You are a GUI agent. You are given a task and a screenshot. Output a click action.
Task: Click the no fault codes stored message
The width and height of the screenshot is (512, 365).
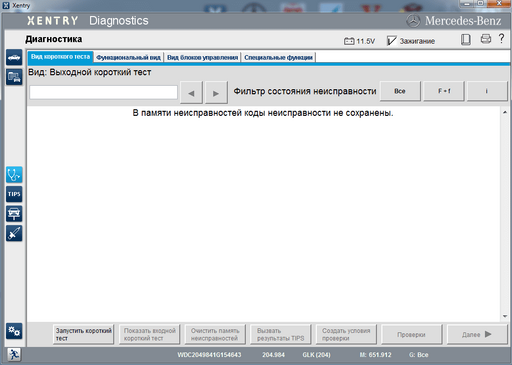coord(263,113)
